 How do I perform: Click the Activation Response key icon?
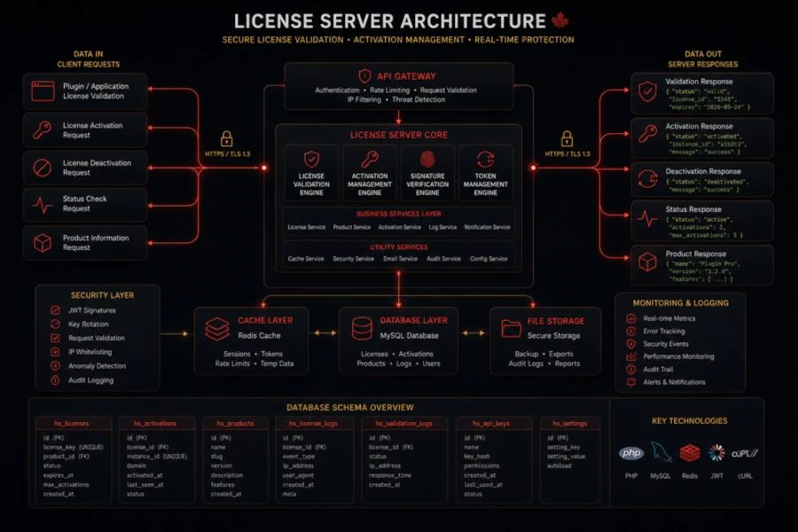[647, 134]
